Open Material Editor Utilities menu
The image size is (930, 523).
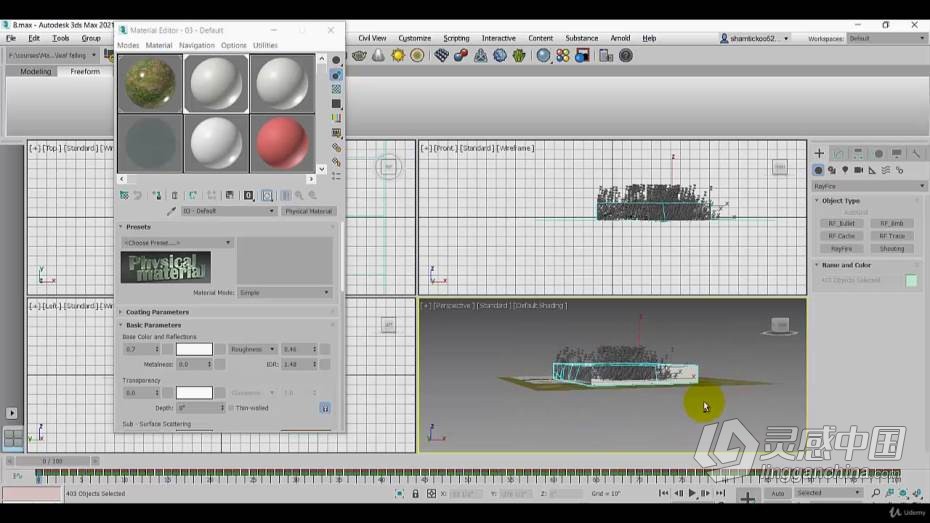coord(265,45)
